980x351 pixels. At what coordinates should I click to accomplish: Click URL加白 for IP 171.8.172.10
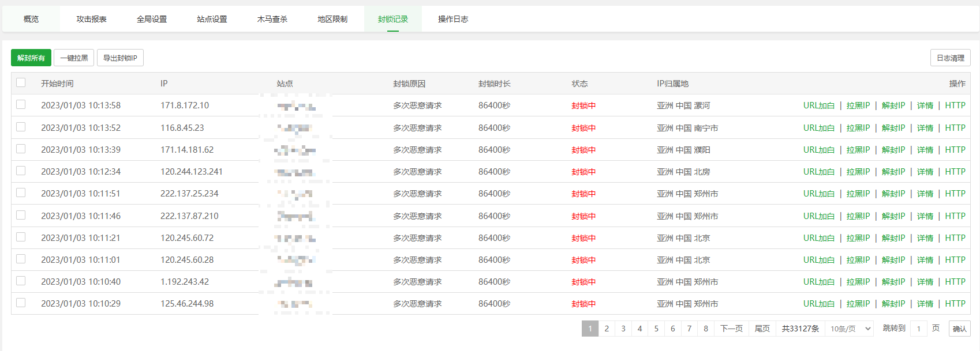click(819, 105)
